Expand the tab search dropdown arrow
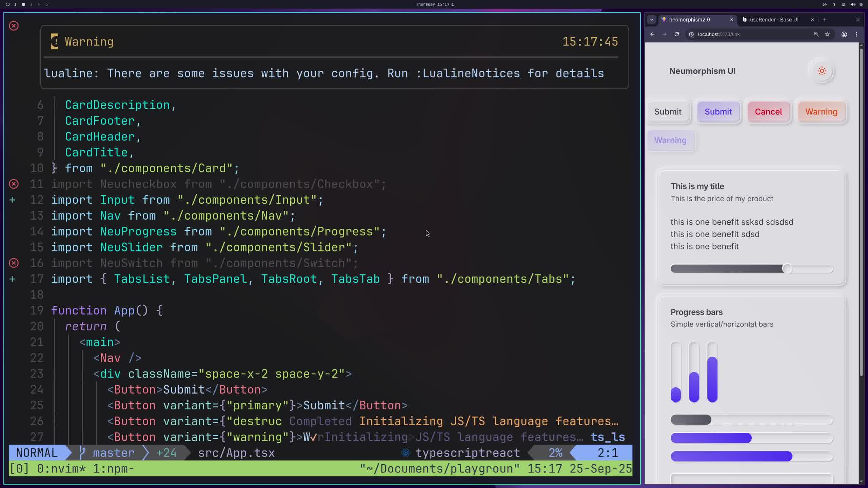The width and height of the screenshot is (868, 488). click(x=651, y=20)
